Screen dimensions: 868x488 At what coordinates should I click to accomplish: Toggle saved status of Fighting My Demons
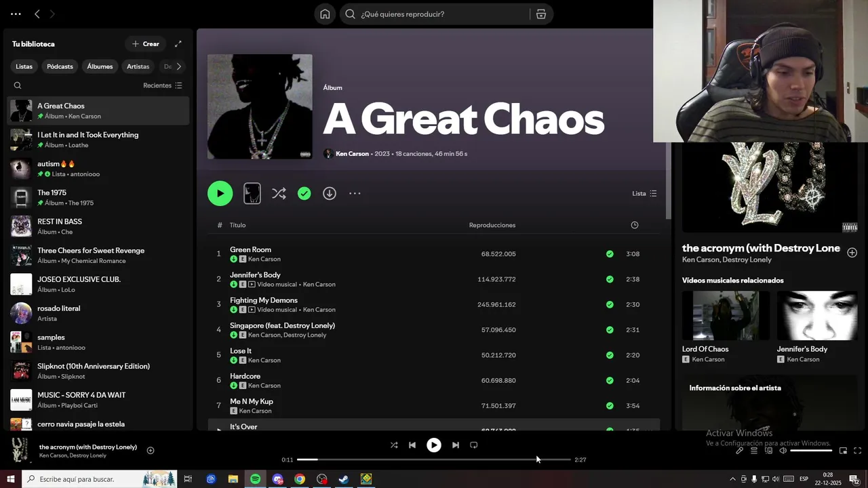click(610, 305)
